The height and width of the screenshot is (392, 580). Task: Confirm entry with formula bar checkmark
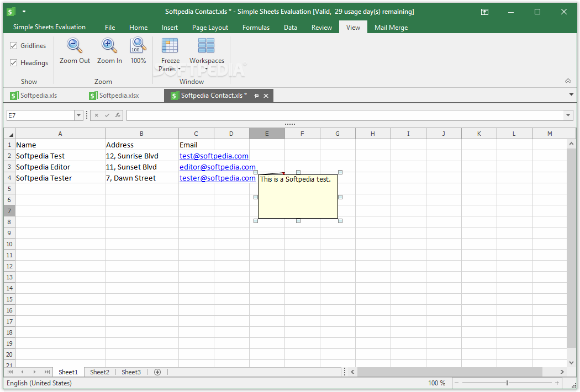click(107, 115)
